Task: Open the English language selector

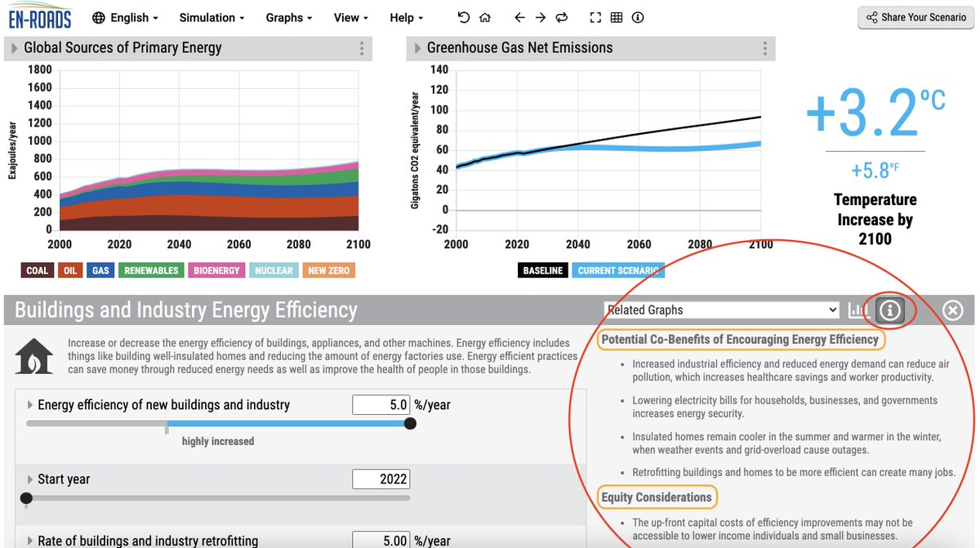Action: coord(125,17)
